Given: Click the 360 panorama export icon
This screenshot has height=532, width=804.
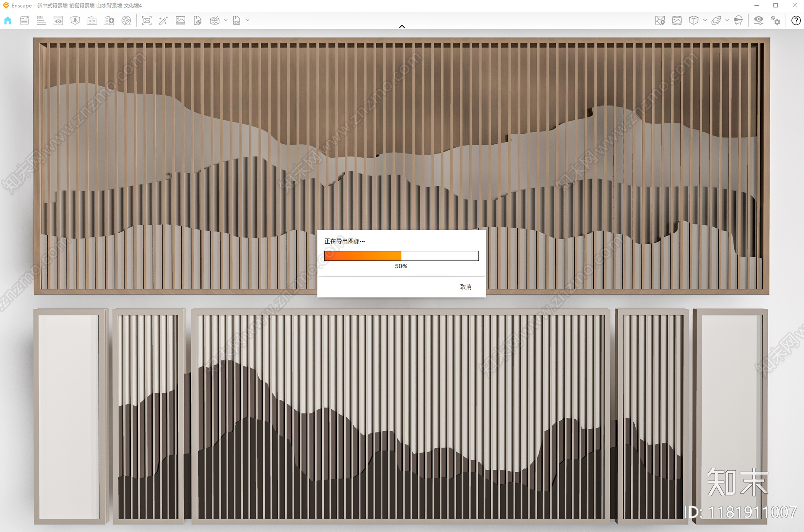Looking at the screenshot, I should (x=215, y=21).
